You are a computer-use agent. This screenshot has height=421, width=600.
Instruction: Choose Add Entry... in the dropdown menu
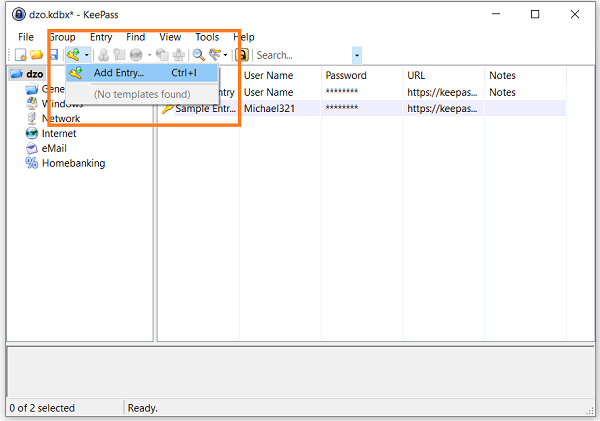tap(142, 73)
